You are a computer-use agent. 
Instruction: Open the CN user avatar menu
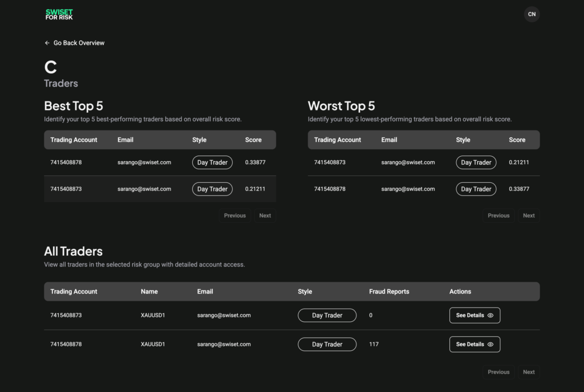tap(532, 14)
